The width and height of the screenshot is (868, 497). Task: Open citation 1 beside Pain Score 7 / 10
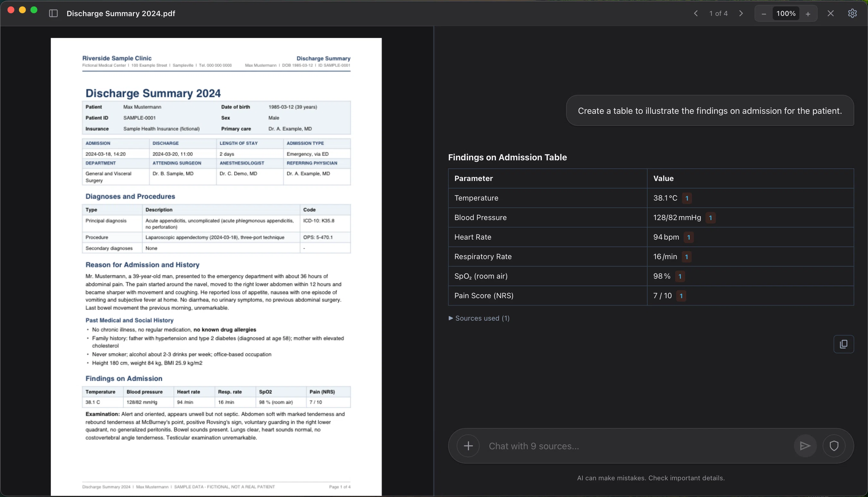[681, 296]
